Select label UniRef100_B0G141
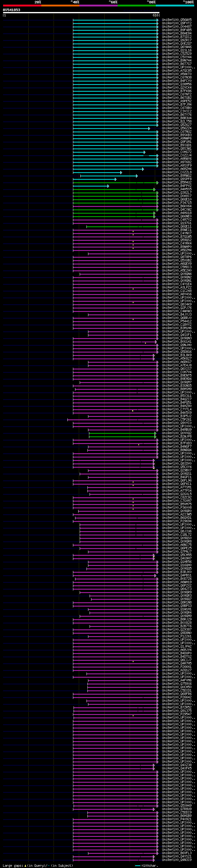197x868 pixels. [x=177, y=342]
